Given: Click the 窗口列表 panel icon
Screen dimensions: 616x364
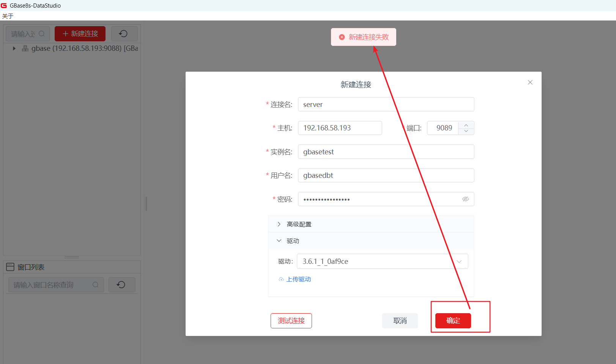Looking at the screenshot, I should tap(10, 267).
